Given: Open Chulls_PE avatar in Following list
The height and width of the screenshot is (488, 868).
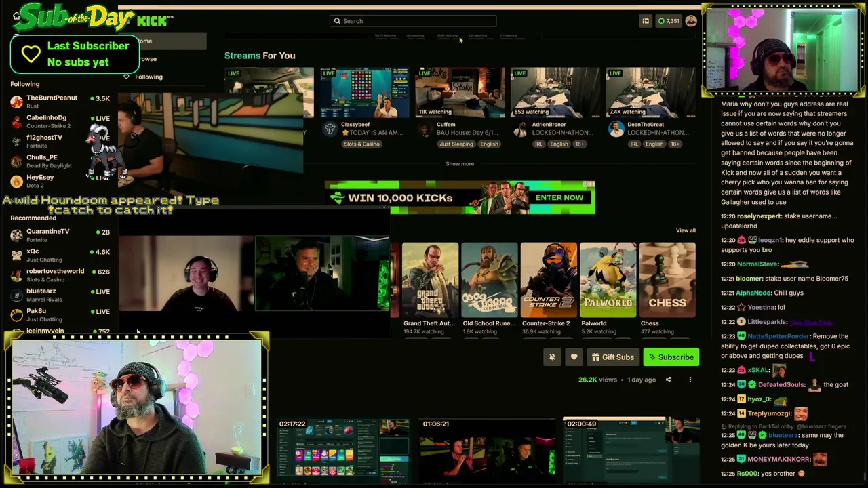Looking at the screenshot, I should [16, 161].
